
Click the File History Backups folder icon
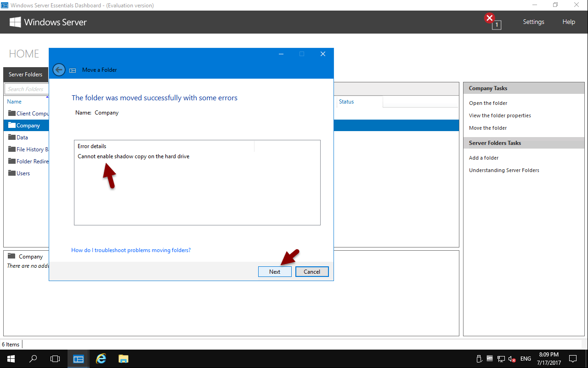[12, 149]
